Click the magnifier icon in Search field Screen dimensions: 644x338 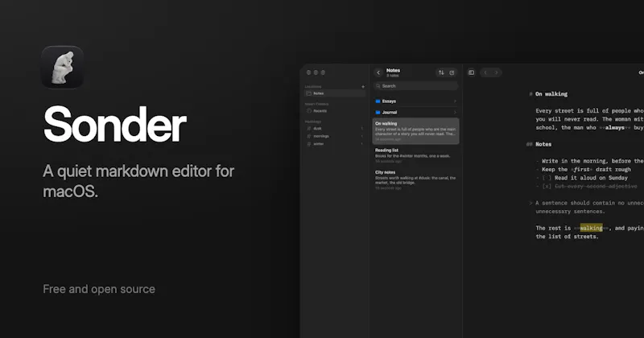[378, 86]
